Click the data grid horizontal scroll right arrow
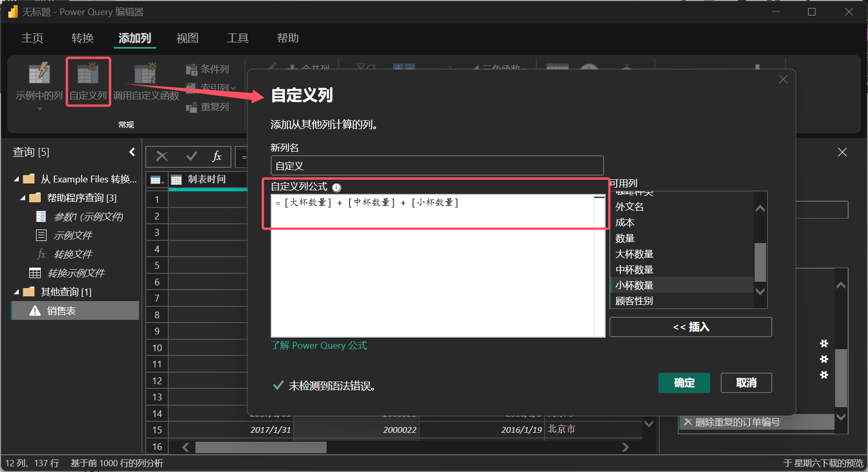The height and width of the screenshot is (472, 868). pos(626,447)
